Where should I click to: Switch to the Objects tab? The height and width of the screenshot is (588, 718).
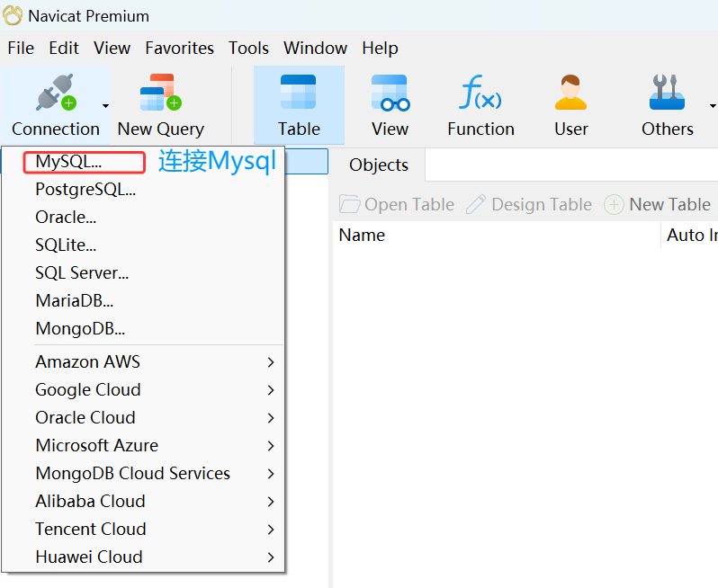click(x=378, y=165)
